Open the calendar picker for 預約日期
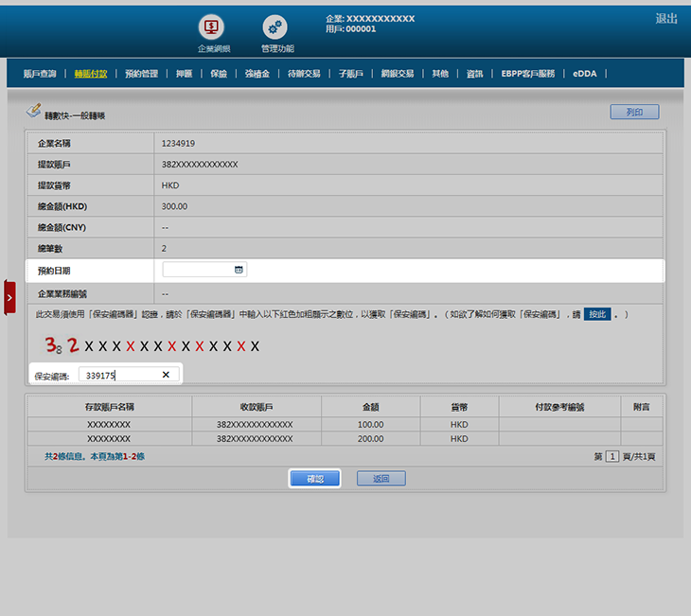The height and width of the screenshot is (616, 691). click(x=239, y=270)
